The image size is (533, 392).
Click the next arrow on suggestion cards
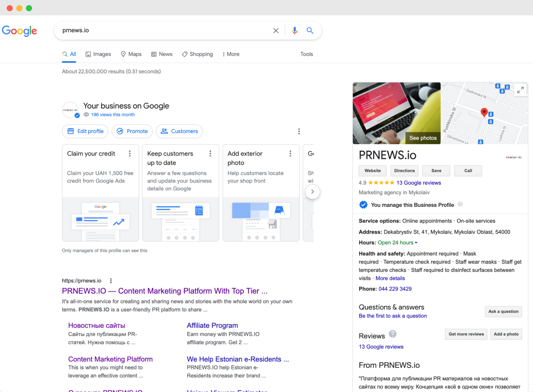[x=312, y=192]
